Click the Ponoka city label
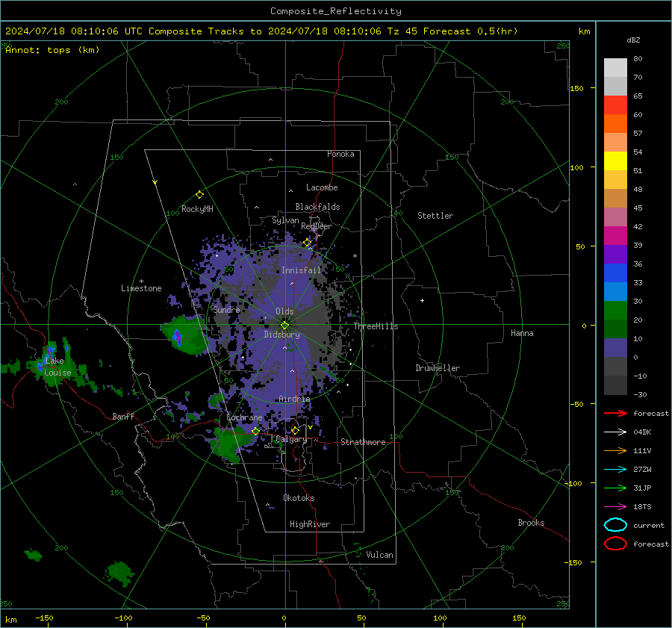Viewport: 672px width, 628px height. [340, 154]
